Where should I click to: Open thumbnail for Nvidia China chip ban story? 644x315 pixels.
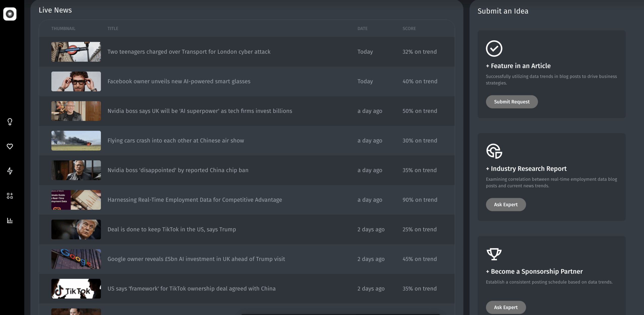[76, 170]
